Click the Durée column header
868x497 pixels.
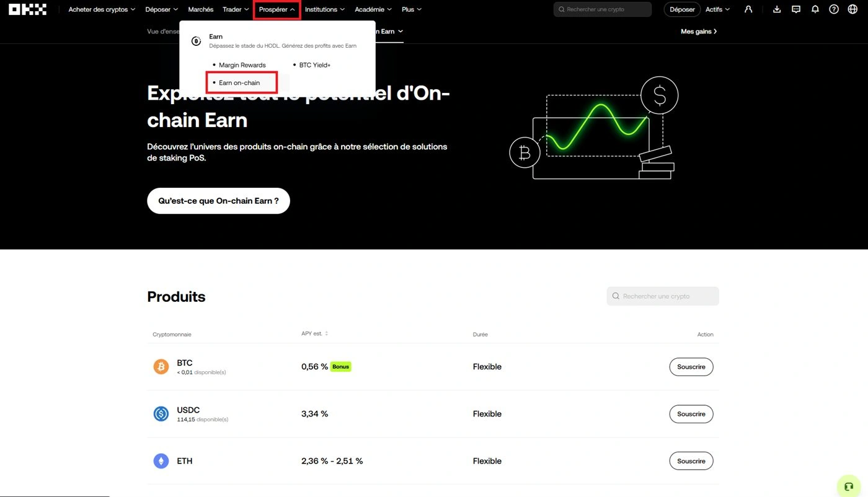click(480, 335)
